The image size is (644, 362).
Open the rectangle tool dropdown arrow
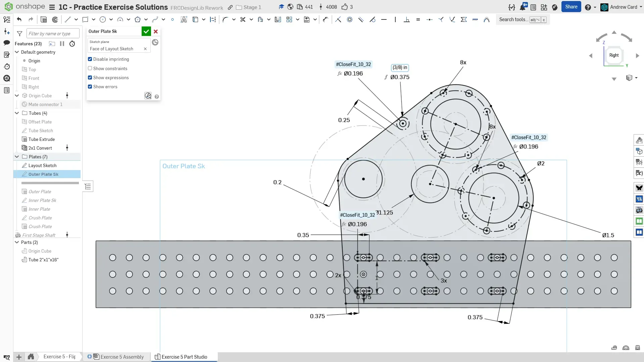94,19
